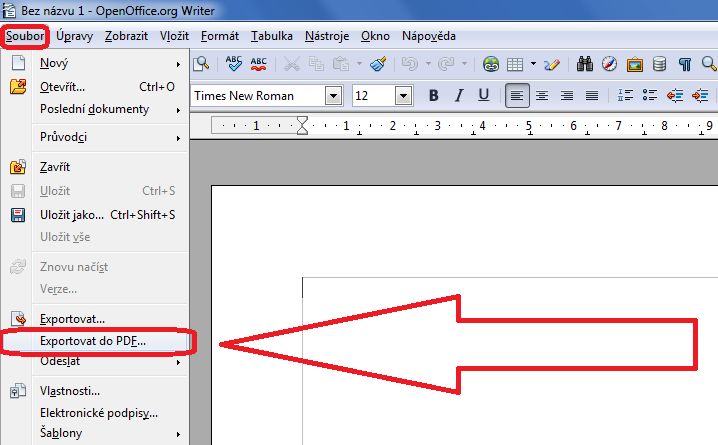The width and height of the screenshot is (718, 445).
Task: Open the Okno menu
Action: coord(375,36)
